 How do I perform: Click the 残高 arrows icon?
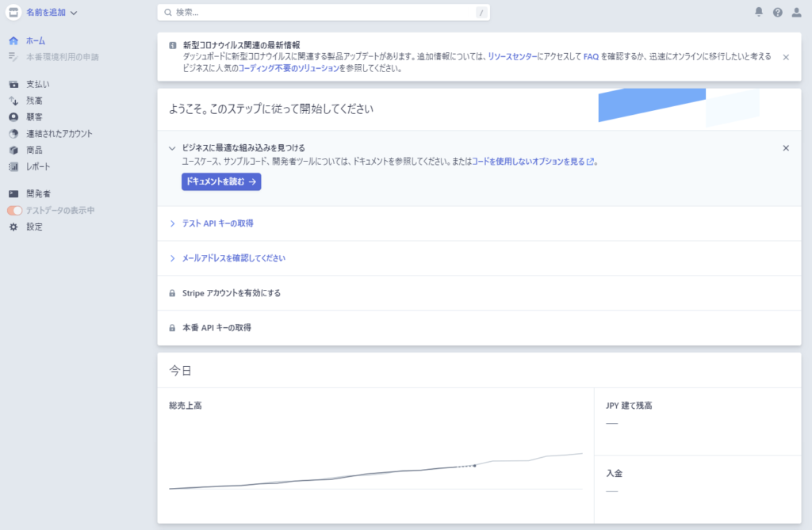(13, 101)
